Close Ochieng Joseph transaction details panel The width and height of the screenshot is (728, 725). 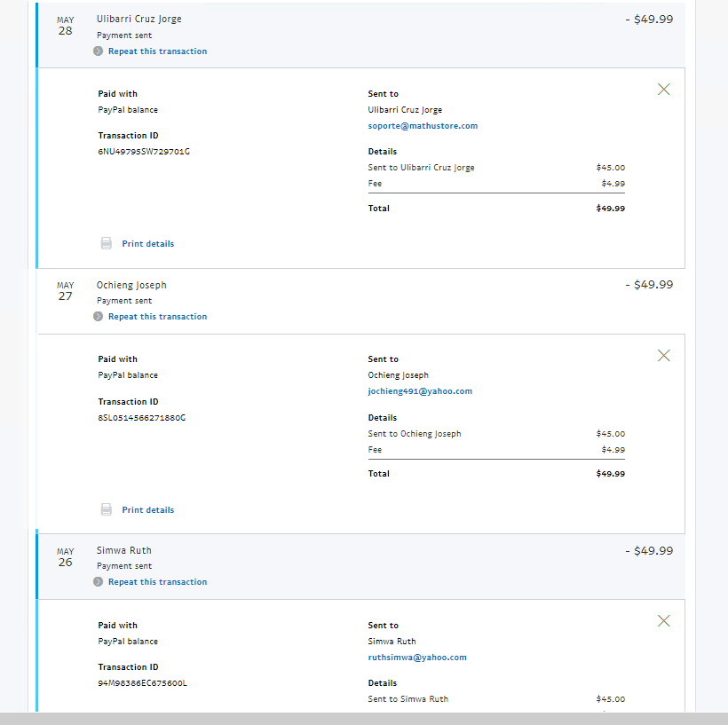pos(663,356)
